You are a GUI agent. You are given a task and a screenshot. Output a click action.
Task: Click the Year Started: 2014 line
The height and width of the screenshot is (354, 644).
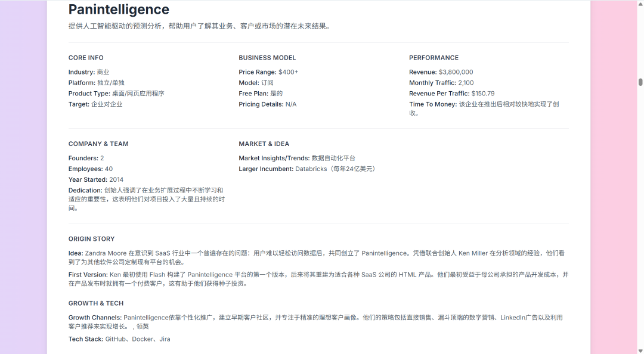click(95, 179)
